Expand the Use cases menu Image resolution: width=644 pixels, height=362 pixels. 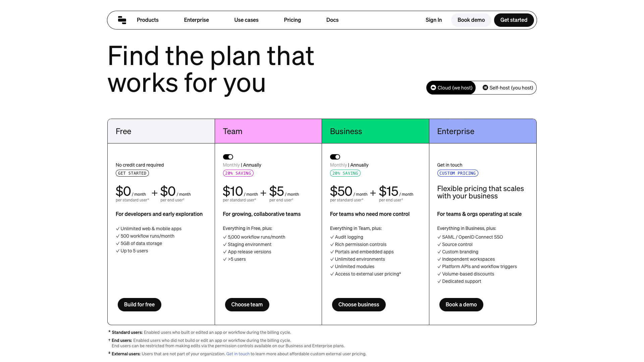tap(246, 20)
